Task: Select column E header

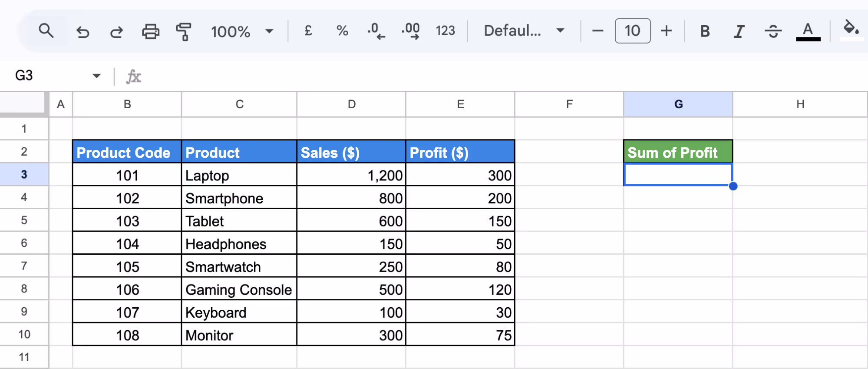Action: 461,104
